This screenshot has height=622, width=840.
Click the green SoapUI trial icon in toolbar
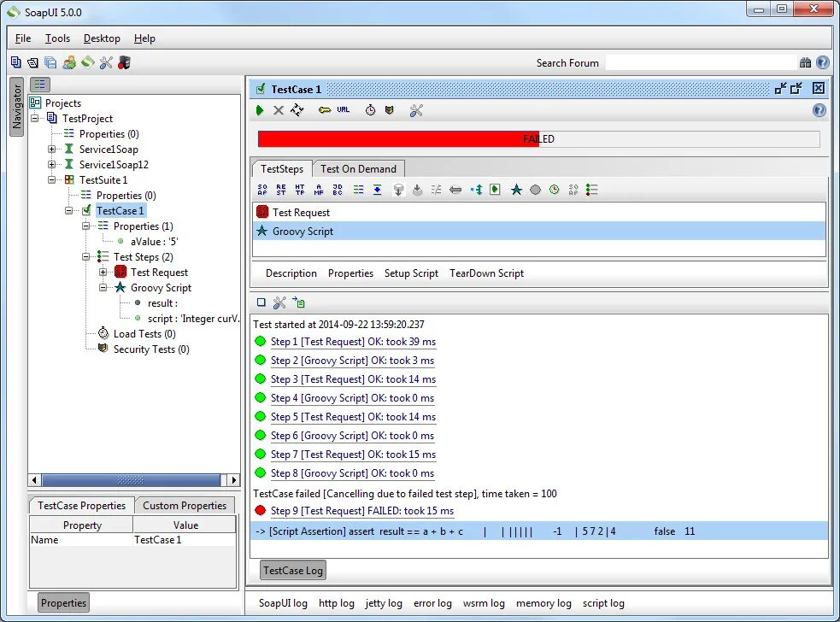[88, 62]
